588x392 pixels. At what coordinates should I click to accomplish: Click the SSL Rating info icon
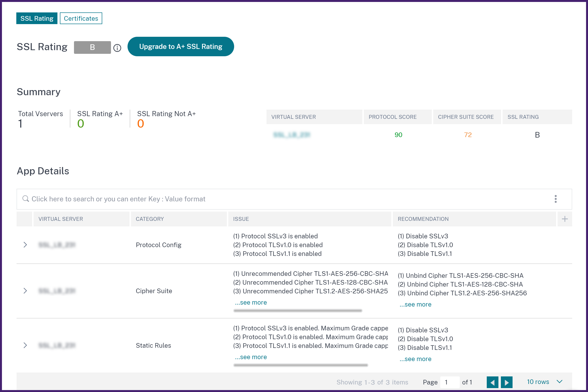[x=117, y=48]
